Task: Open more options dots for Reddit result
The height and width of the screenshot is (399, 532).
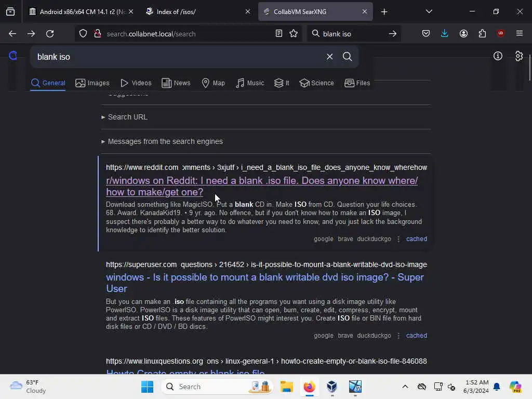Action: [x=398, y=239]
